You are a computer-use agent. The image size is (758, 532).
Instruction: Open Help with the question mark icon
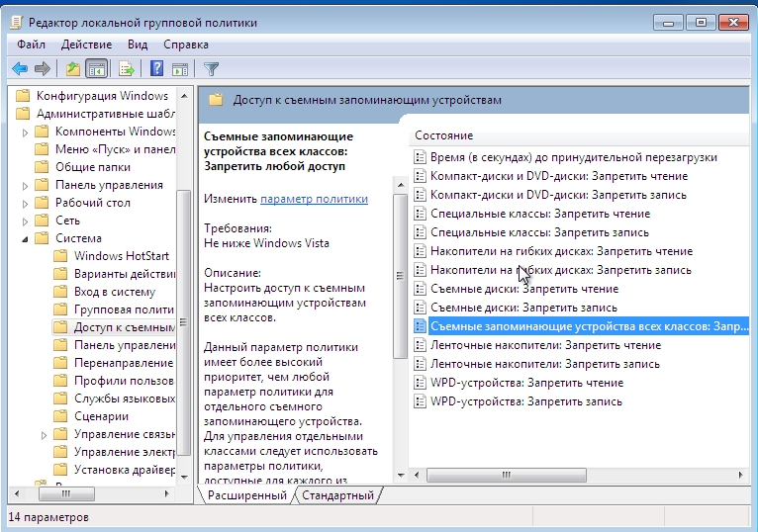coord(156,69)
